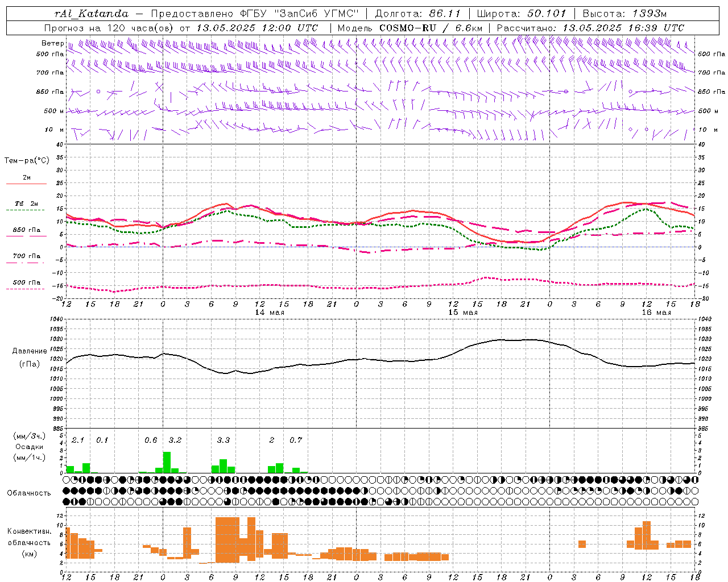Click the (мм/3ч.) precipitation unit label
This screenshot has height=582, width=728.
click(30, 436)
